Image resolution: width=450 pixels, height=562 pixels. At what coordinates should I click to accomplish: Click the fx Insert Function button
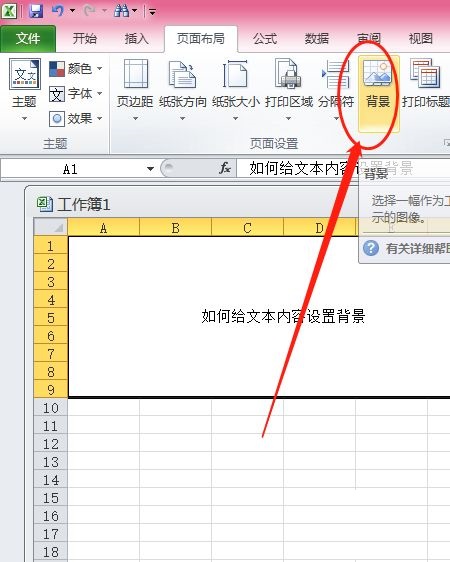point(225,168)
